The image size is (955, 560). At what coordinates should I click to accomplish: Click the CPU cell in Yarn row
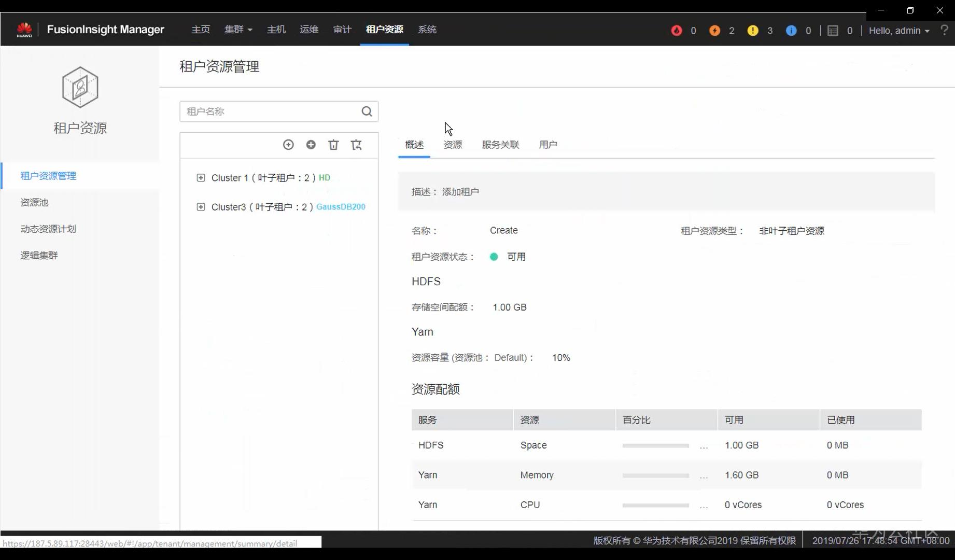pyautogui.click(x=530, y=505)
